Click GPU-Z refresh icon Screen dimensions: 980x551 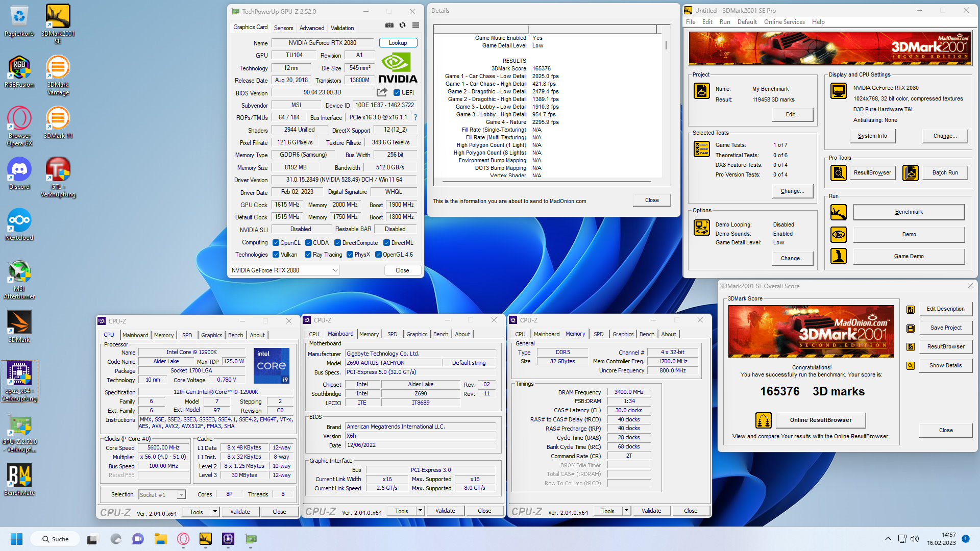(x=402, y=25)
